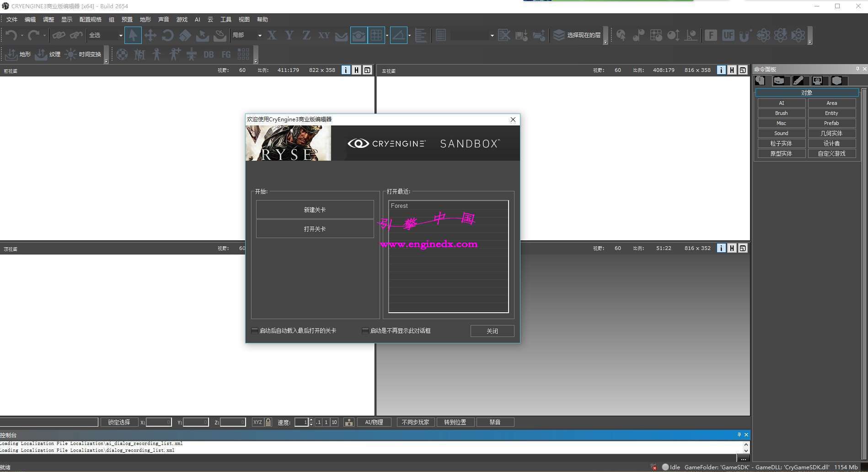Click the 转到位置 button

coord(455,422)
